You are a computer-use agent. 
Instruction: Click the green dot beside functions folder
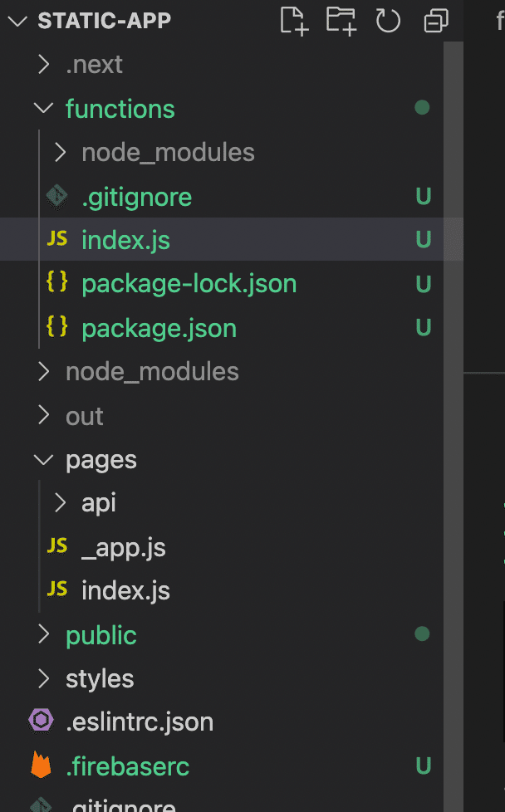(x=422, y=107)
